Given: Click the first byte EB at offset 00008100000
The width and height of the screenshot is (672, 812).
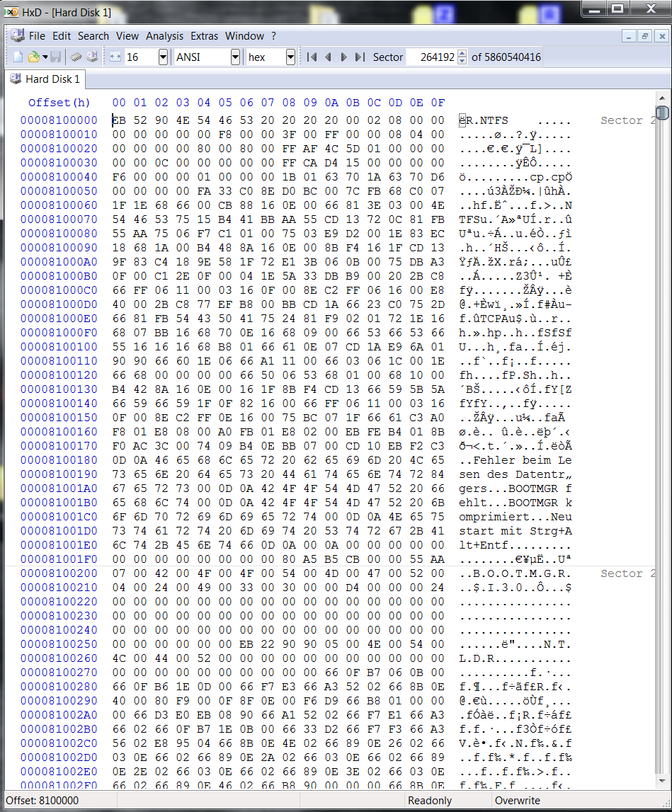Looking at the screenshot, I should tap(119, 120).
